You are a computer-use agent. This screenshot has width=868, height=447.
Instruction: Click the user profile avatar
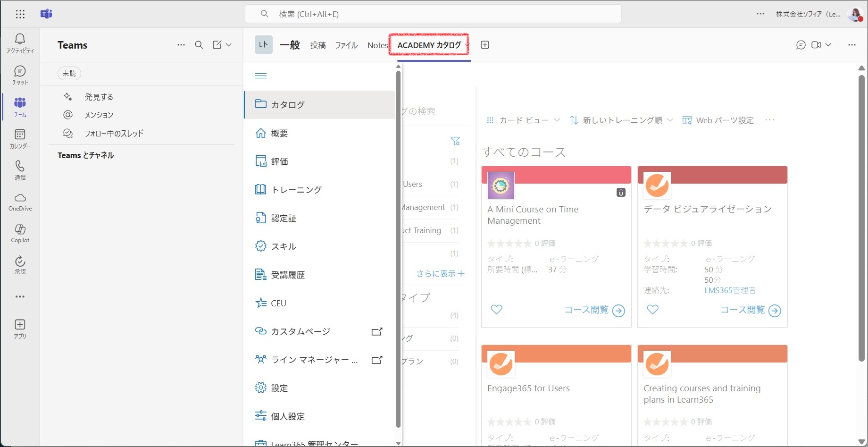coord(855,14)
